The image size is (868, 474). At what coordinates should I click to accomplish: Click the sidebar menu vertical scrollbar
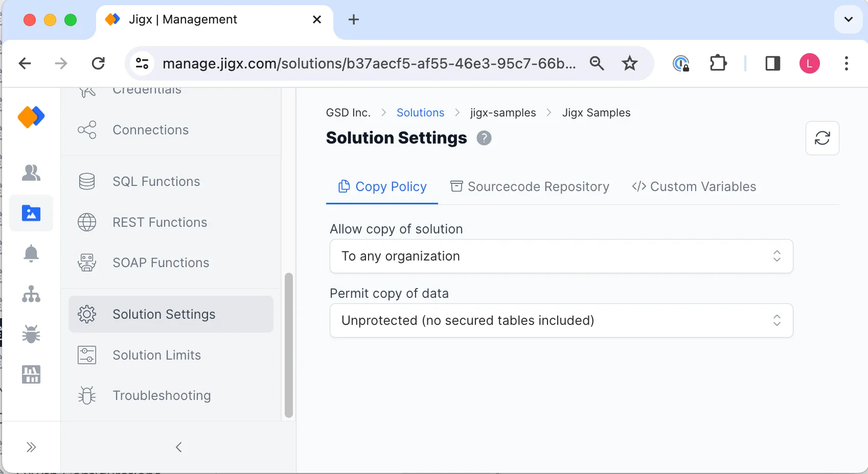pyautogui.click(x=289, y=345)
